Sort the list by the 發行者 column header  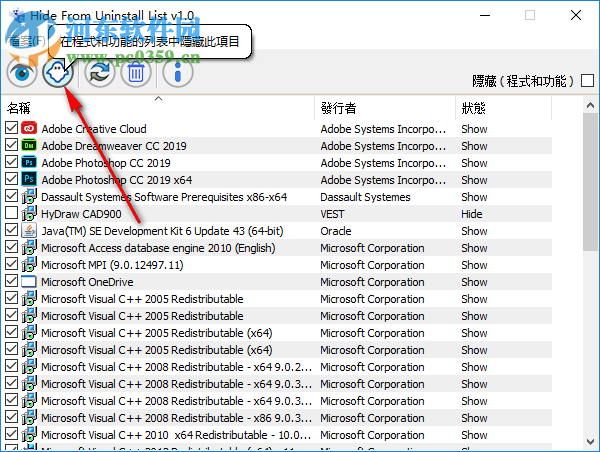pyautogui.click(x=385, y=108)
